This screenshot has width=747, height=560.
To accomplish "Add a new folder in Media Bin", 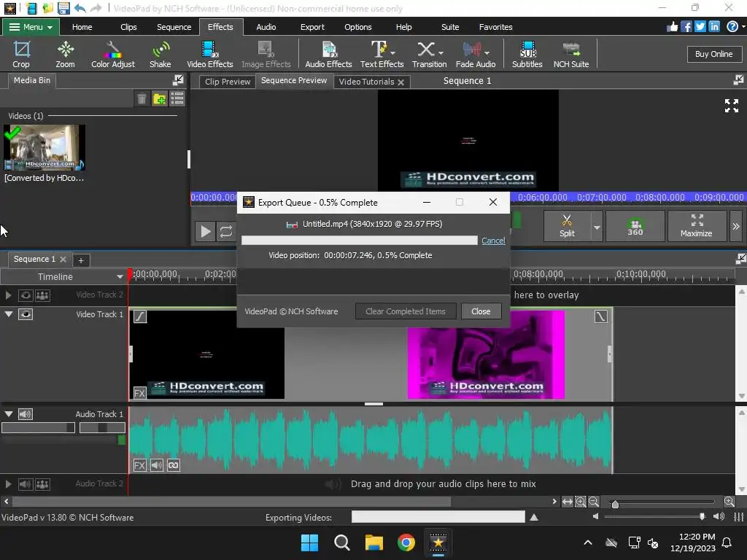I will click(159, 98).
